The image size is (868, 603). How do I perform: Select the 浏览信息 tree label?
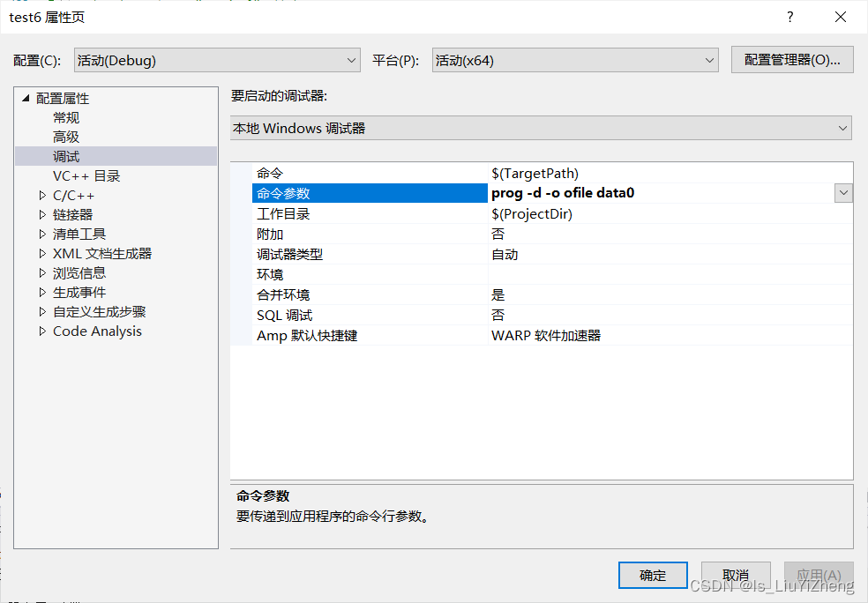(79, 272)
